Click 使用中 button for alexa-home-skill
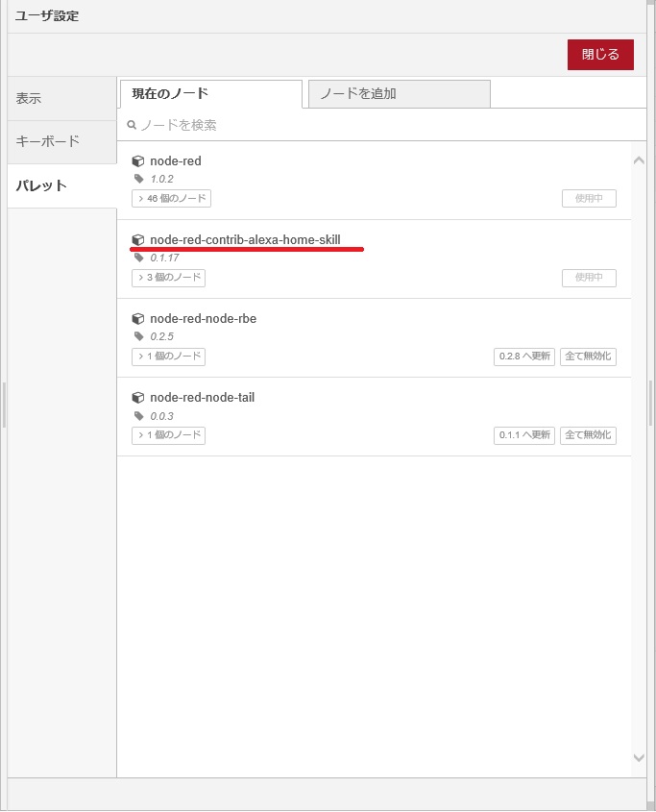This screenshot has width=656, height=812. point(589,278)
